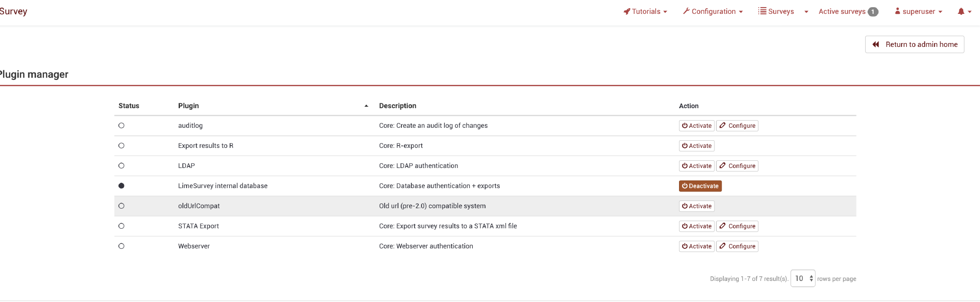Click the Status column header
This screenshot has height=302, width=980.
(129, 106)
